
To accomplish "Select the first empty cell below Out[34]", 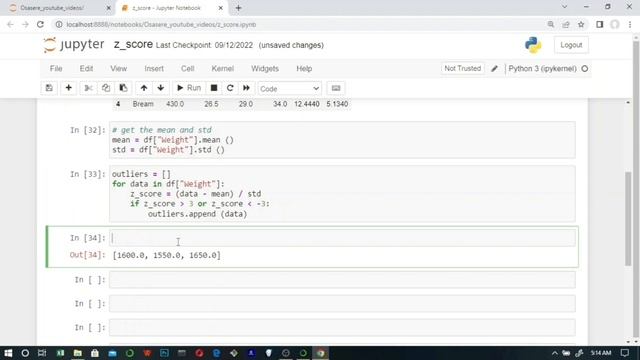I will tap(342, 280).
